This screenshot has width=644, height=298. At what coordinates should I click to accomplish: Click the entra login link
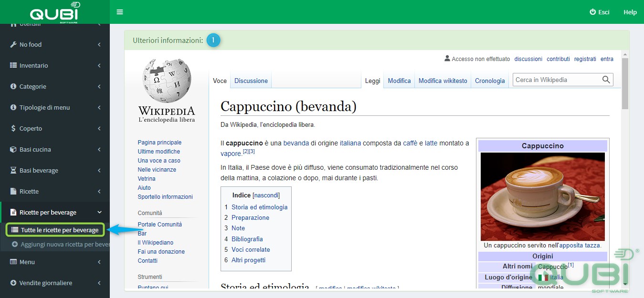[x=607, y=59]
